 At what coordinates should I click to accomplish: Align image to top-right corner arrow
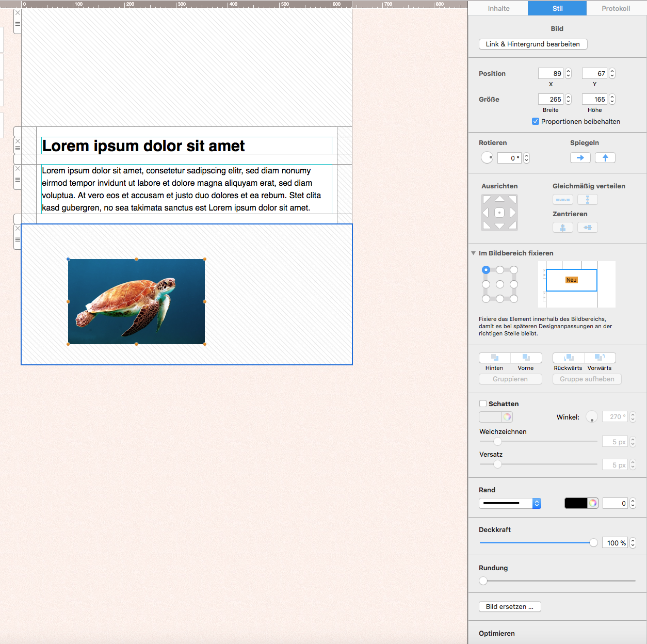pos(512,200)
